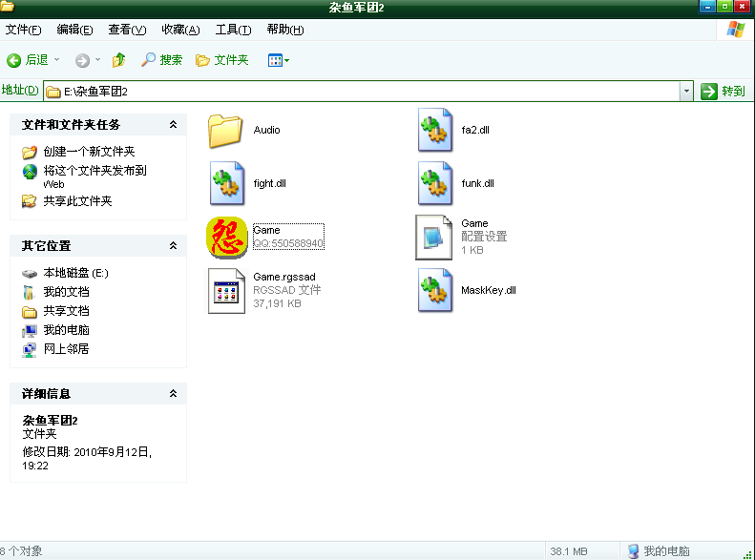The image size is (755, 560).
Task: Open the Audio folder icon
Action: pyautogui.click(x=225, y=131)
